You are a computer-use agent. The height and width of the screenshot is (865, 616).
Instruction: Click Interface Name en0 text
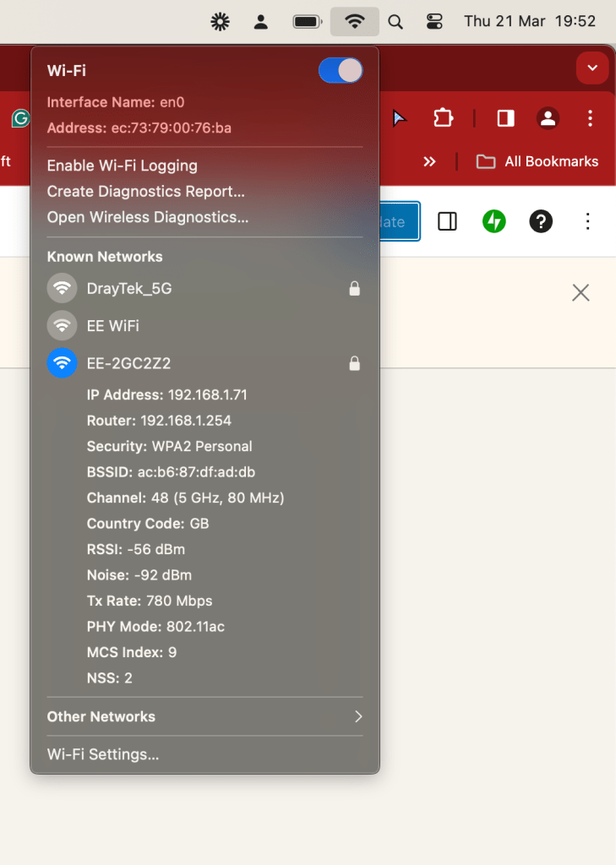click(x=116, y=102)
